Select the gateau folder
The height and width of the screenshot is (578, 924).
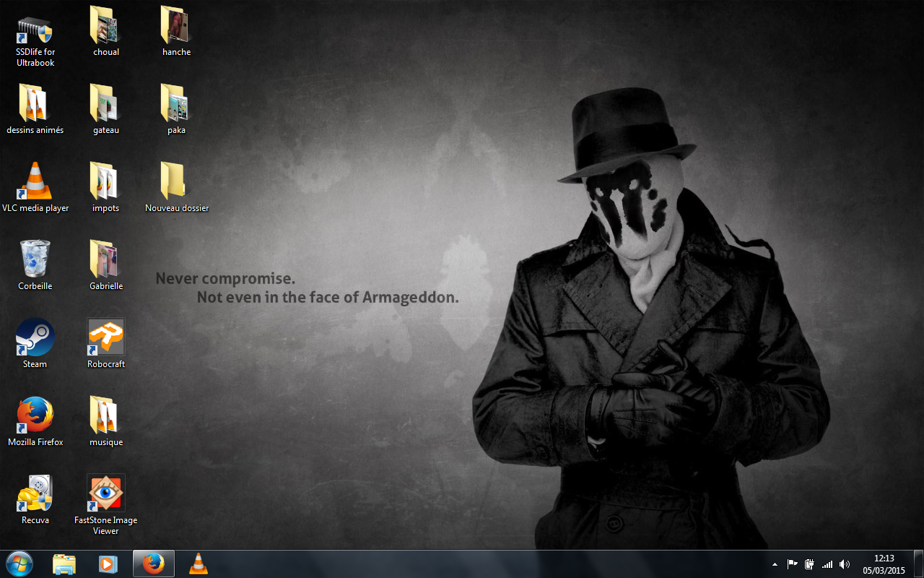click(x=106, y=109)
